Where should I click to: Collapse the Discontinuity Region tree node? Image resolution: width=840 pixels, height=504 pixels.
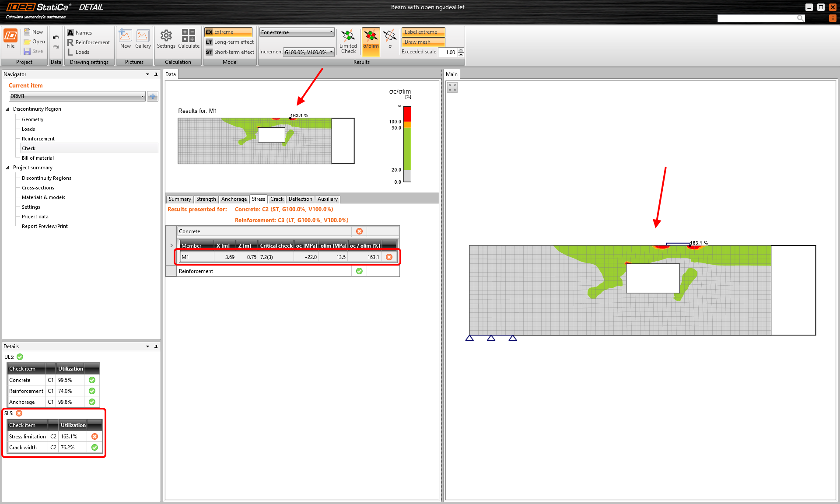[7, 109]
